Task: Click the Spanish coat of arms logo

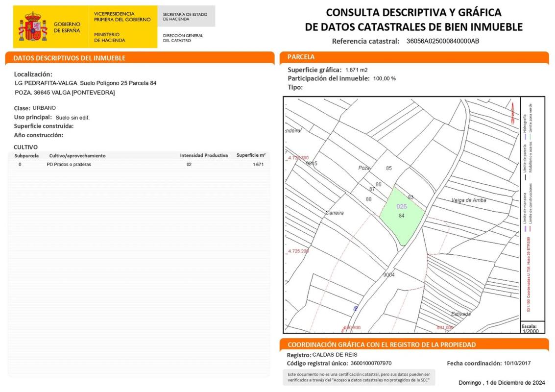Action: (x=32, y=27)
